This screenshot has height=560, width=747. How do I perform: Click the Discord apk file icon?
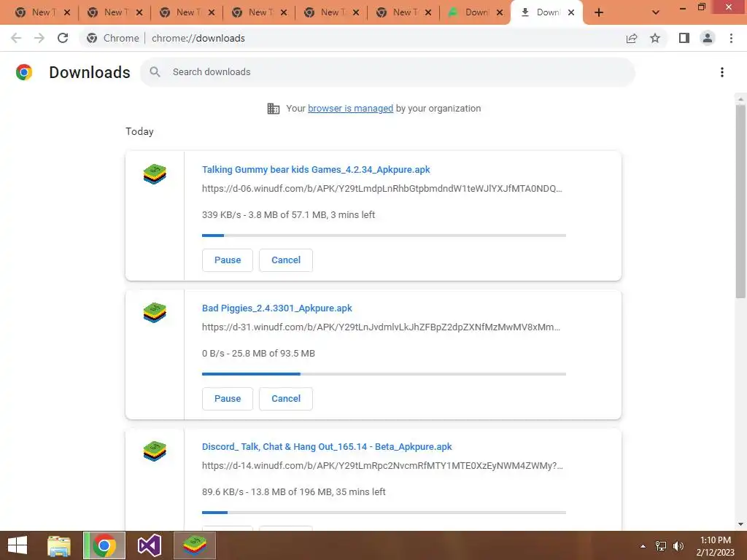(x=155, y=451)
